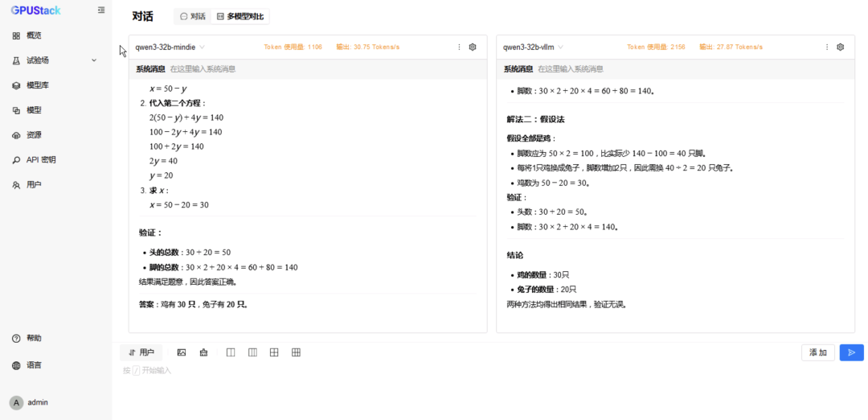Click Token 使用量: 2156 text
This screenshot has height=420, width=868.
(656, 47)
